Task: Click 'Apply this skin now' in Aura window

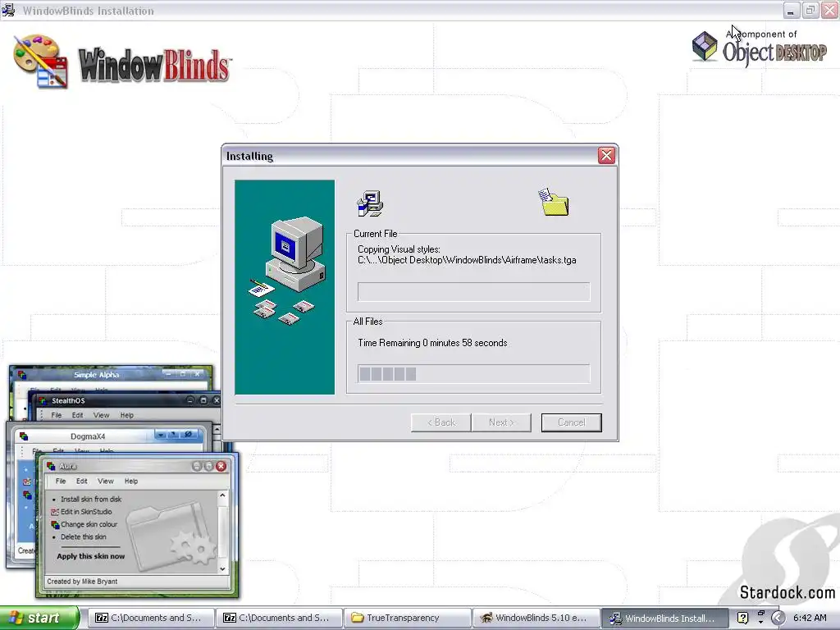Action: pos(90,556)
